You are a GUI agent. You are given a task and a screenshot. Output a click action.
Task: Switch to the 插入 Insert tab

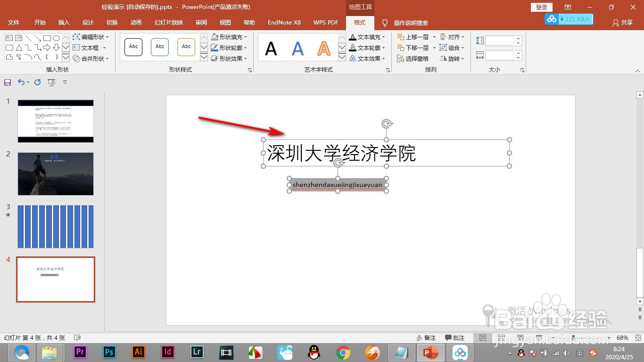pos(64,23)
